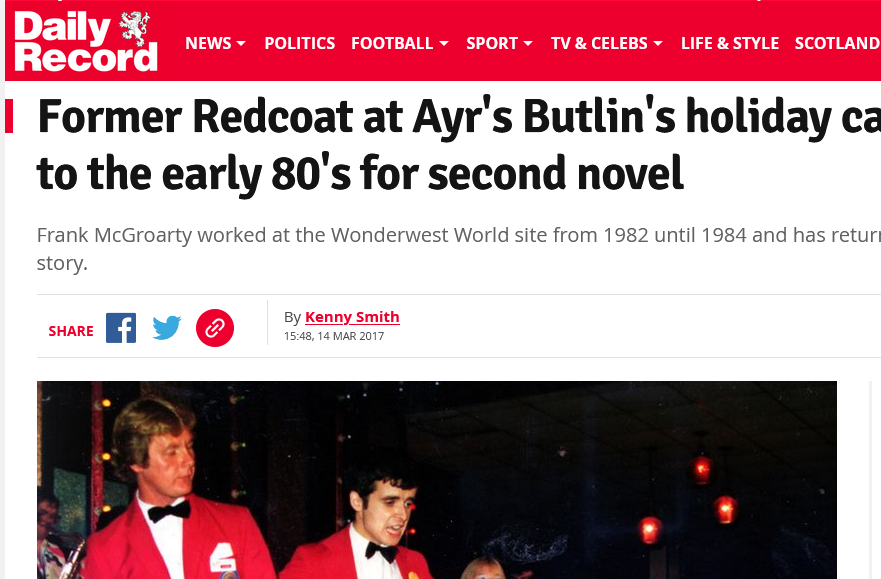Expand the Football dropdown arrow

(444, 43)
